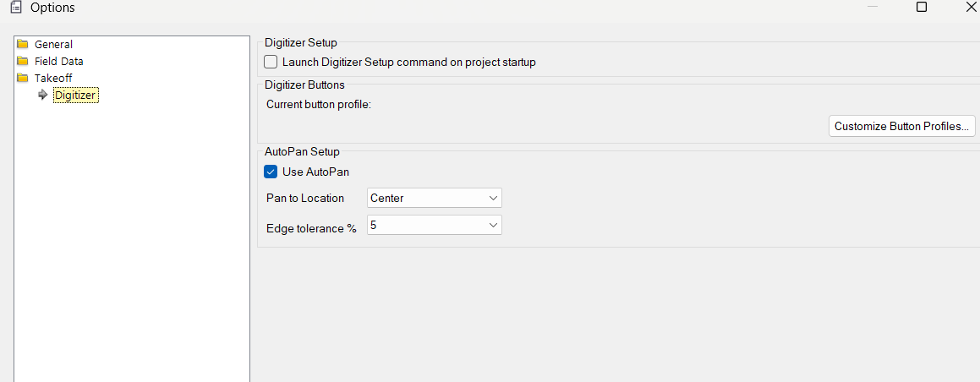
Task: Click the Takeoff folder icon
Action: [23, 78]
